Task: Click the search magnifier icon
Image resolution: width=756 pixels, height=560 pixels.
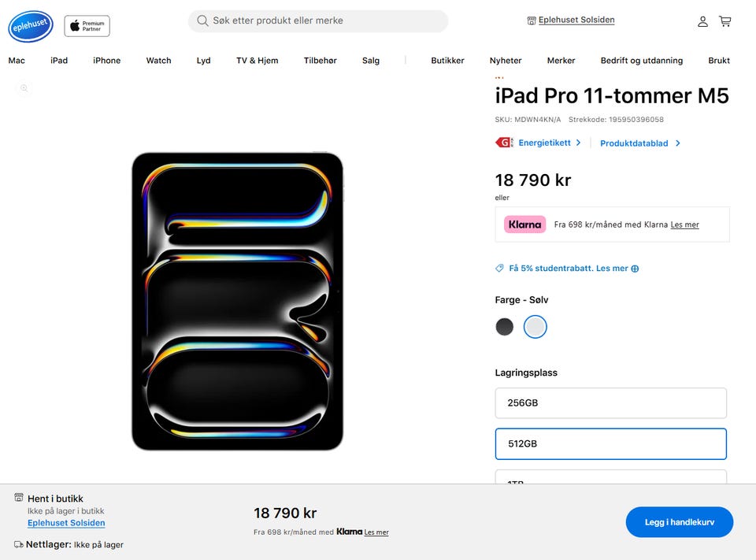Action: 202,20
